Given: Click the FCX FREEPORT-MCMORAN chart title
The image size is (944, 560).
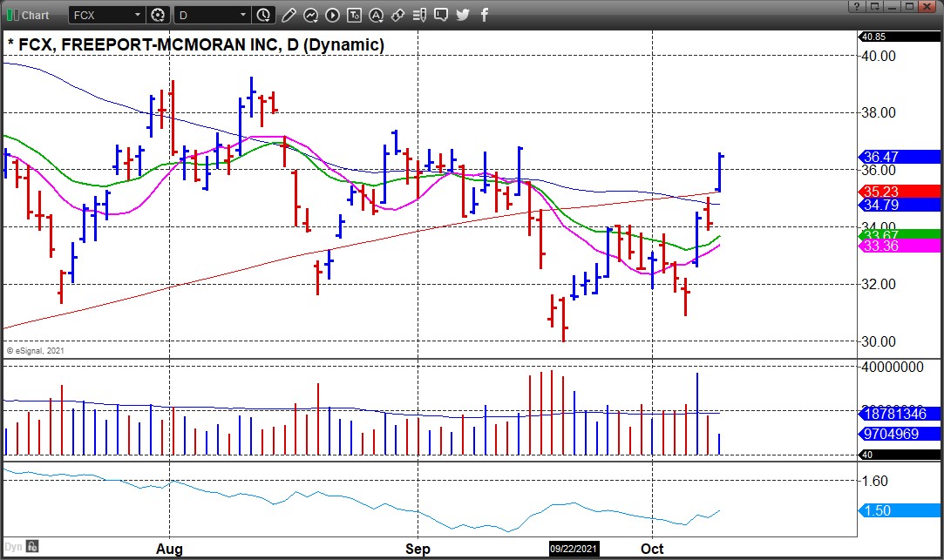Looking at the screenshot, I should 195,44.
